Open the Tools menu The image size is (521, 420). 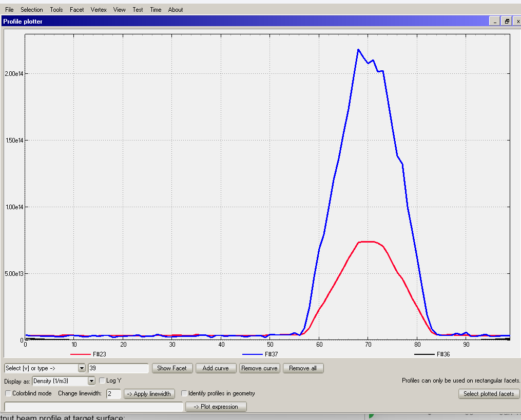point(56,10)
